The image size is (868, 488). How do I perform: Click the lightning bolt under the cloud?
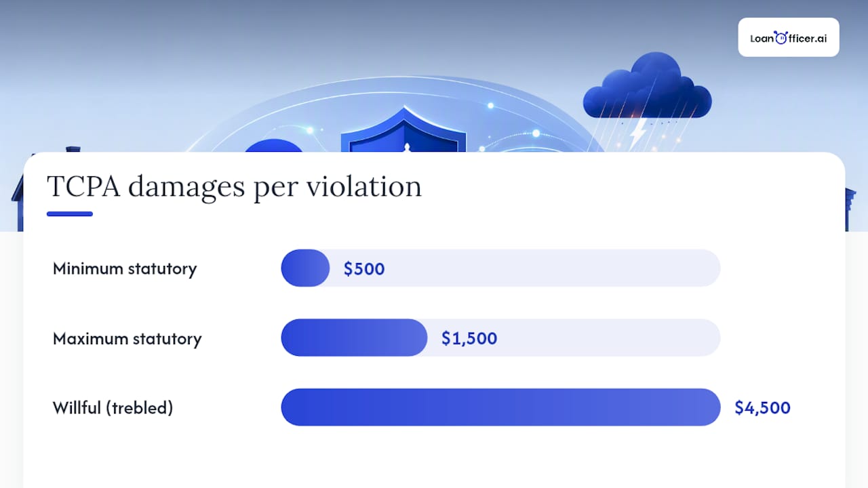[x=637, y=135]
